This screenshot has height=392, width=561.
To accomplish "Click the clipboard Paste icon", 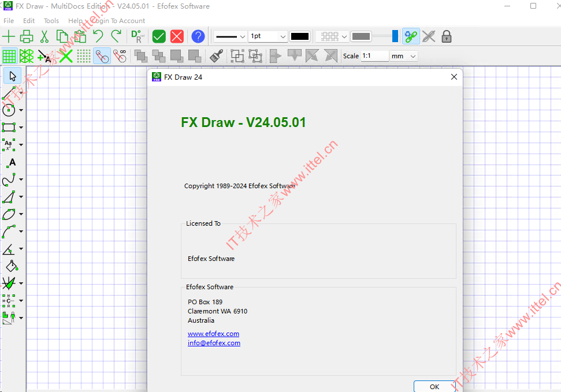I will tap(80, 36).
